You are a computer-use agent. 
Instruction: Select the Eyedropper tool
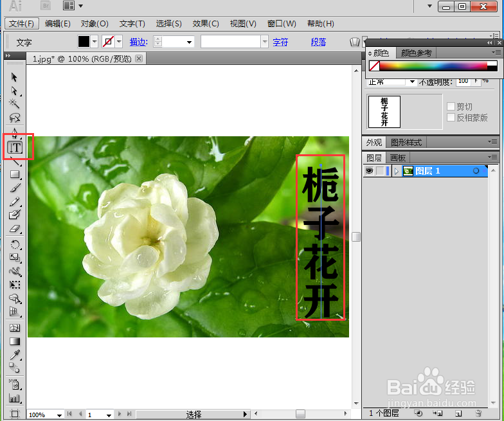point(15,355)
